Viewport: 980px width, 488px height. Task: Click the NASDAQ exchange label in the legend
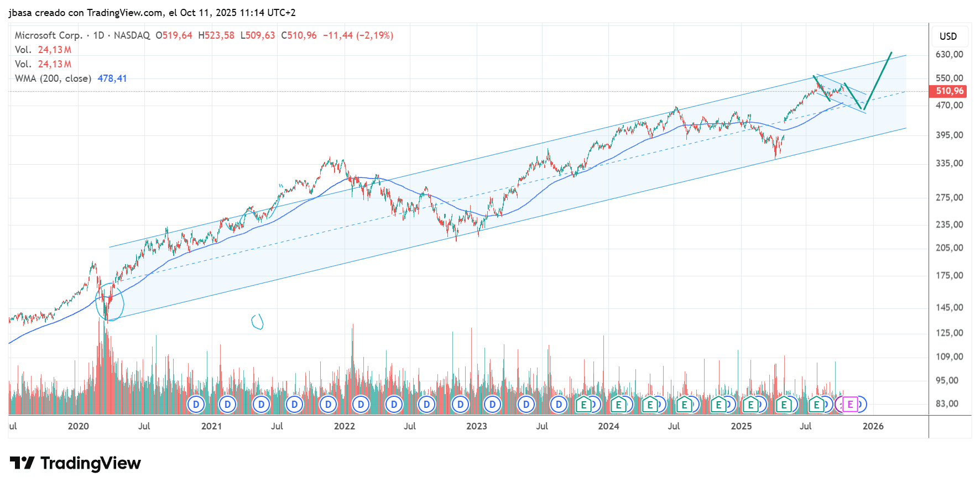132,35
